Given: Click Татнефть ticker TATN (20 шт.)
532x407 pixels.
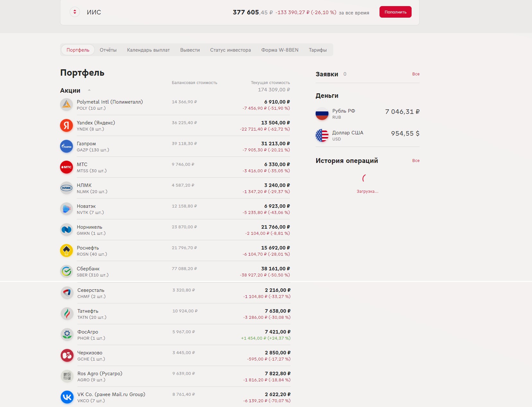Looking at the screenshot, I should tap(92, 317).
